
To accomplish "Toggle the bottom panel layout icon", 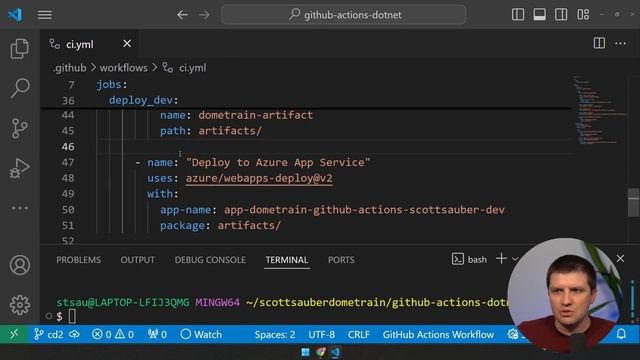I will (x=540, y=15).
